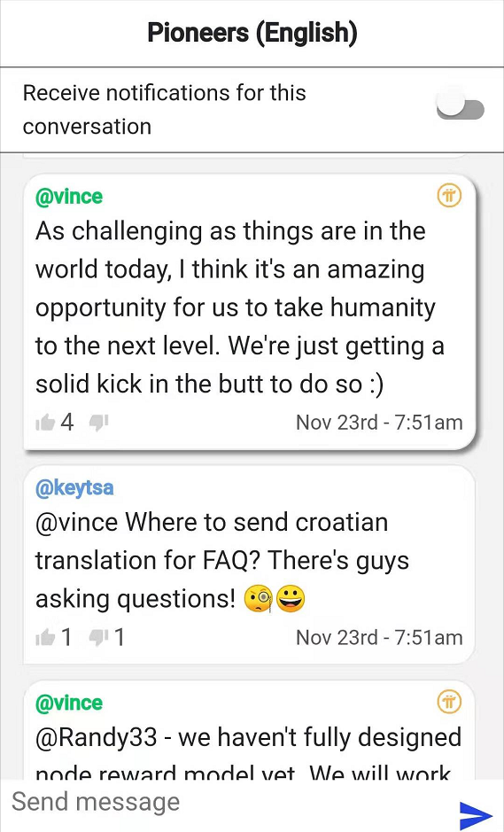The image size is (504, 832).
Task: Open @vince's profile on the Randy33 reply
Action: click(69, 703)
